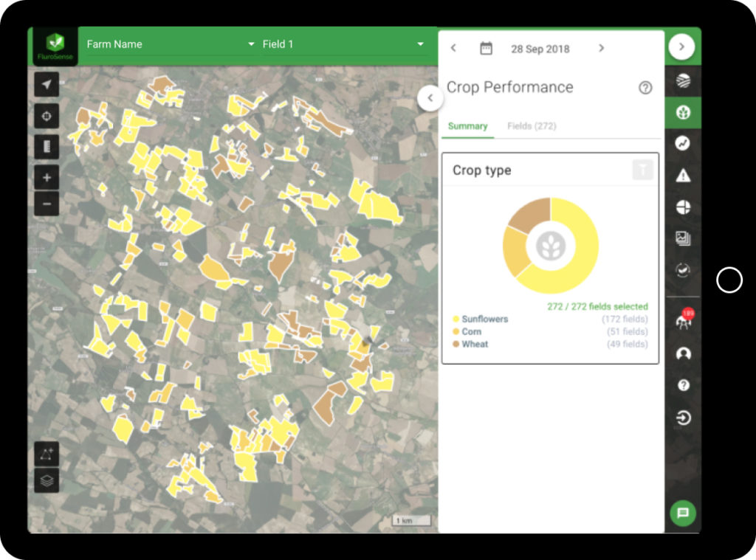The width and height of the screenshot is (756, 560).
Task: Click the (51 fields) count
Action: point(628,331)
